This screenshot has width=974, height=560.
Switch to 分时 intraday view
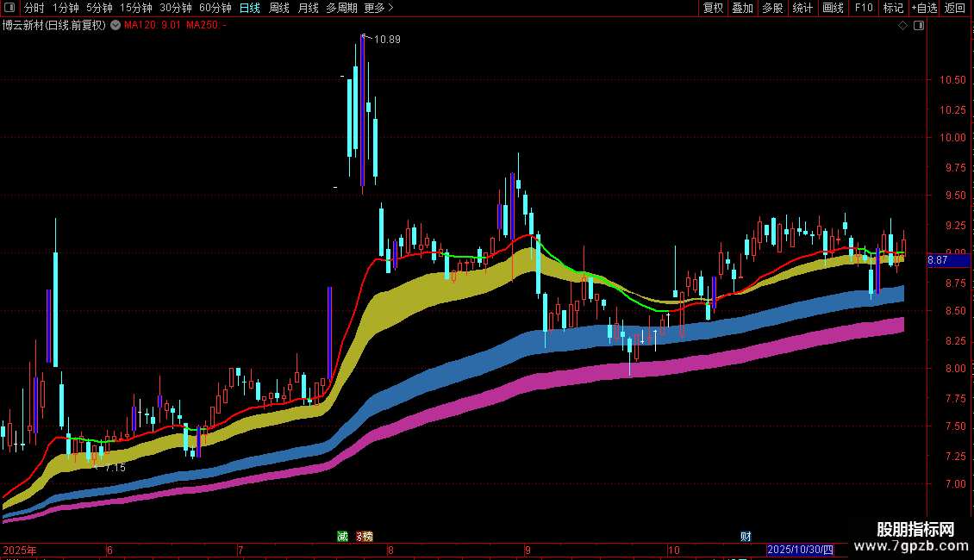34,8
